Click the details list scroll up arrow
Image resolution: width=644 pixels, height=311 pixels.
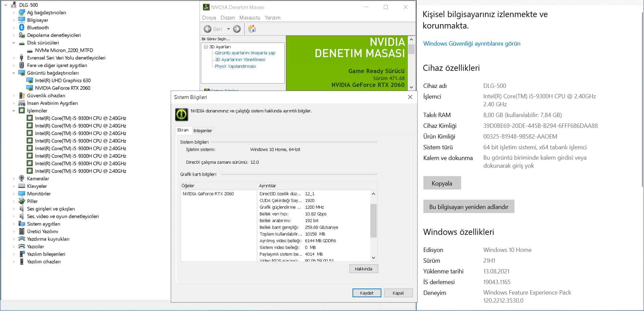click(x=373, y=194)
